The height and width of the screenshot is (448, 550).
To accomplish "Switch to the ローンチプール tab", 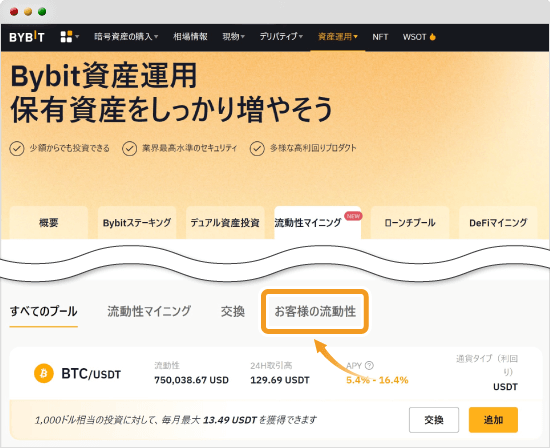I will [410, 222].
